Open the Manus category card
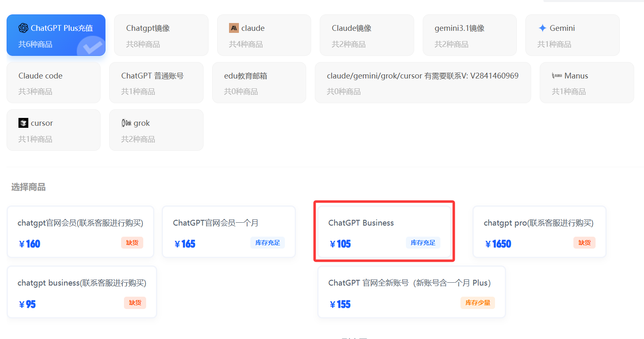Screen dimensions: 644x339 tap(587, 83)
